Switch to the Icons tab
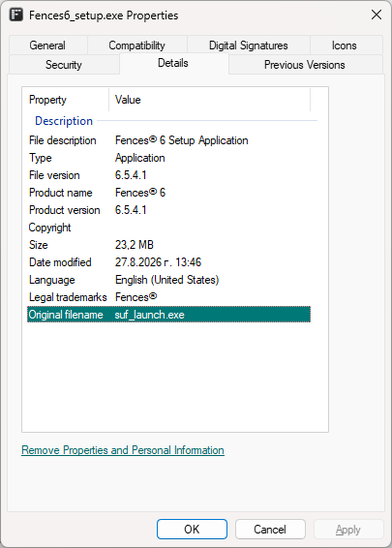 tap(347, 46)
